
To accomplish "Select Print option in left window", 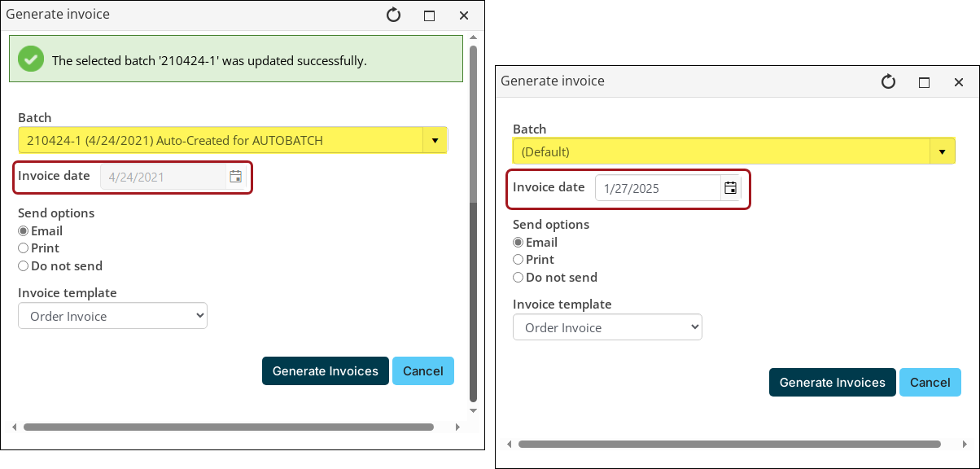I will [24, 248].
